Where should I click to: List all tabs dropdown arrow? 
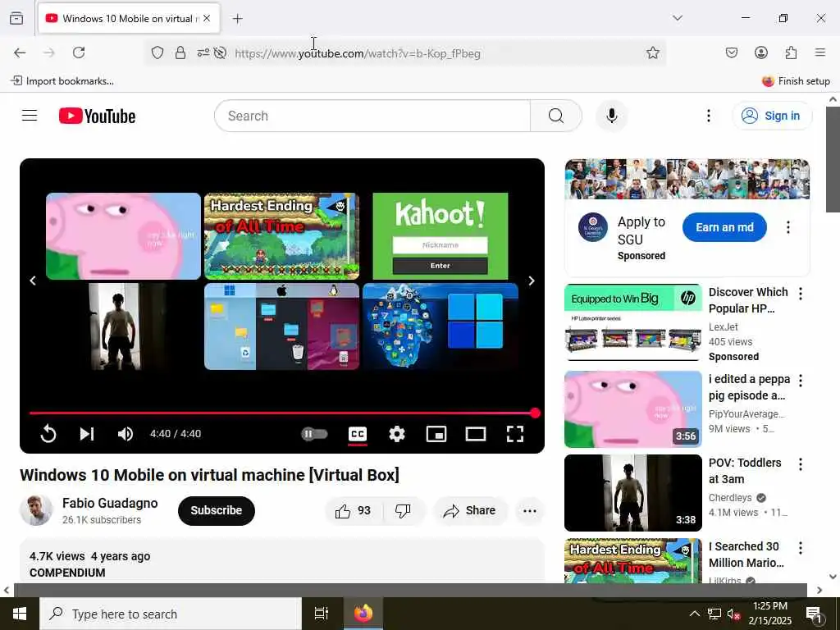coord(678,18)
